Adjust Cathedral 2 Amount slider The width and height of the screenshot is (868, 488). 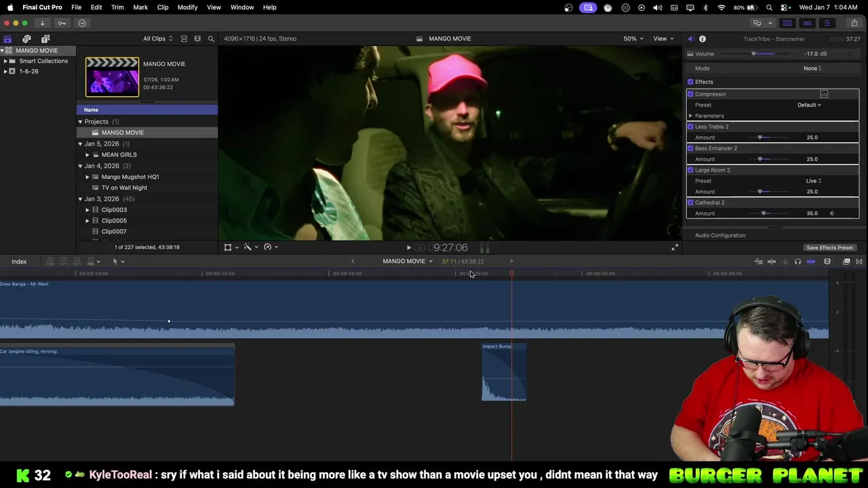tap(764, 213)
